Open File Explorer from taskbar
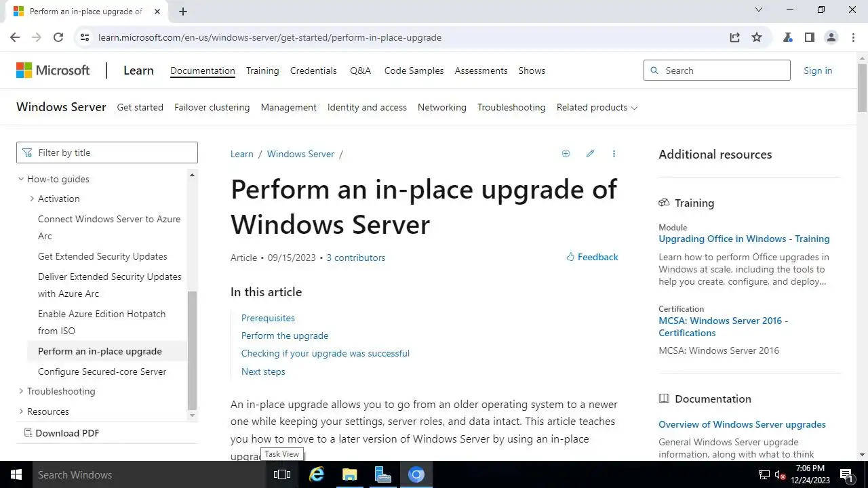The width and height of the screenshot is (868, 488). [349, 474]
